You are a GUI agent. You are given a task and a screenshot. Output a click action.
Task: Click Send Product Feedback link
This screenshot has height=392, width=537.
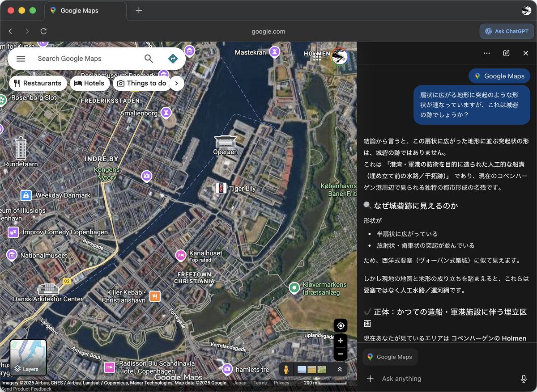(x=26, y=389)
